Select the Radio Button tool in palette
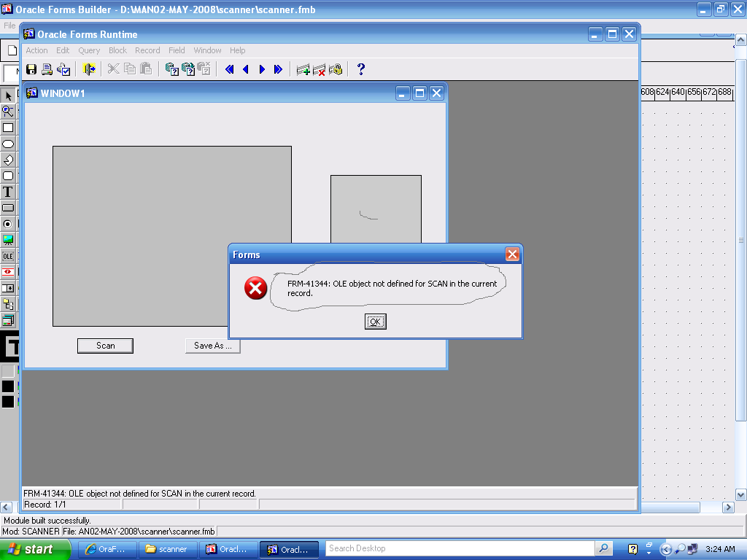Screen dimensions: 747x560 point(8,224)
